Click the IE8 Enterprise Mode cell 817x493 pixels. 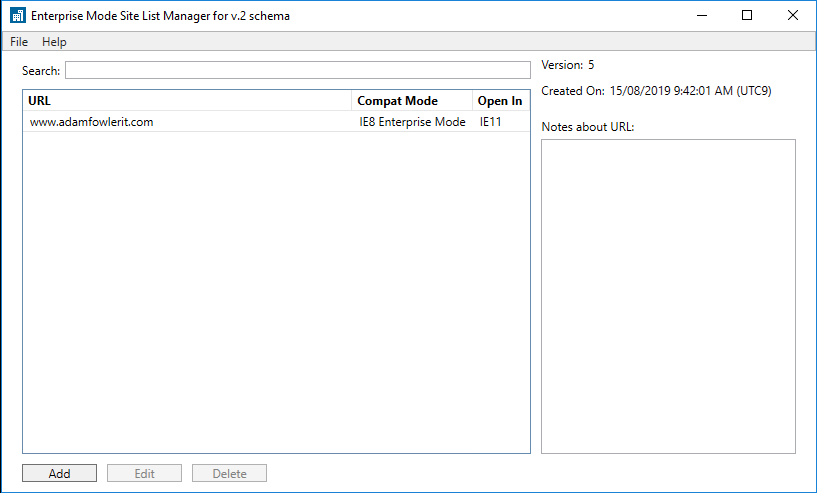tap(412, 122)
